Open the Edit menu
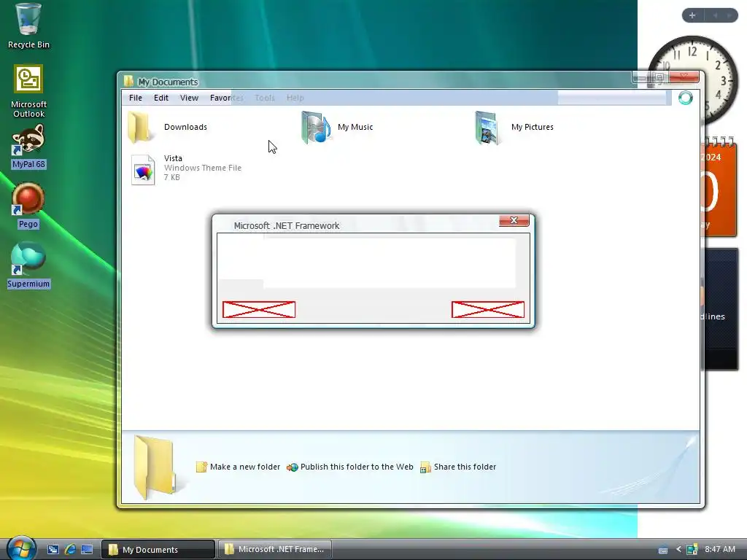 (161, 98)
